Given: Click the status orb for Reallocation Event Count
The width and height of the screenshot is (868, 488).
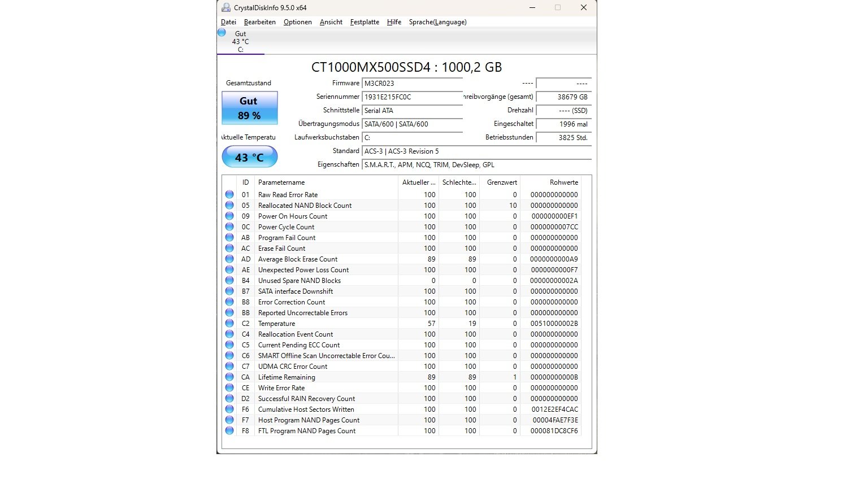Looking at the screenshot, I should [229, 334].
